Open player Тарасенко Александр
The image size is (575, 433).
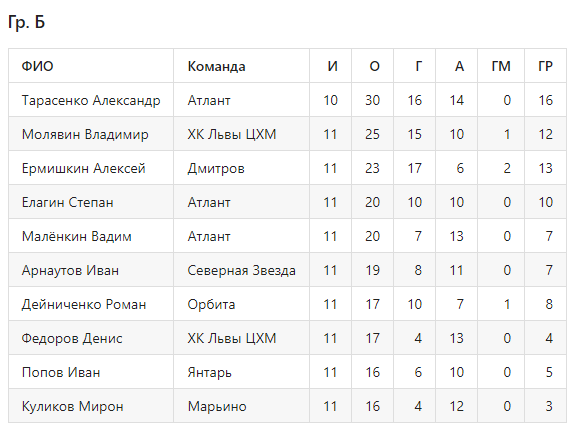(91, 100)
